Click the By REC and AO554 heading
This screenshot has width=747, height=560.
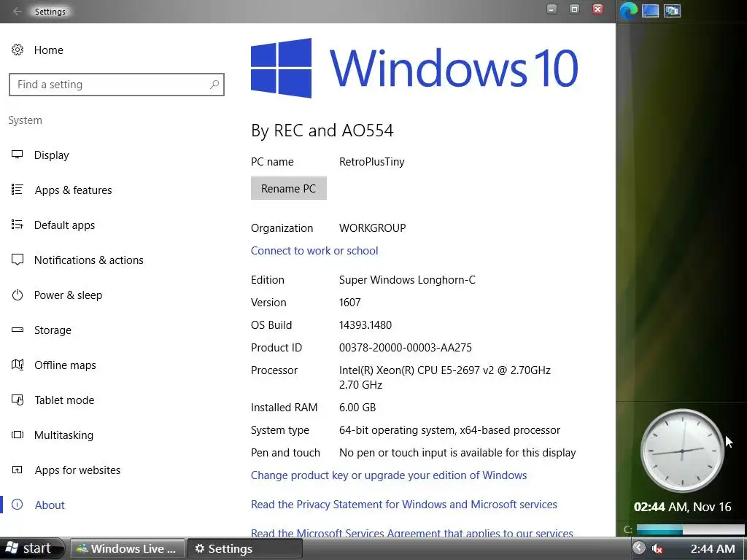(322, 131)
